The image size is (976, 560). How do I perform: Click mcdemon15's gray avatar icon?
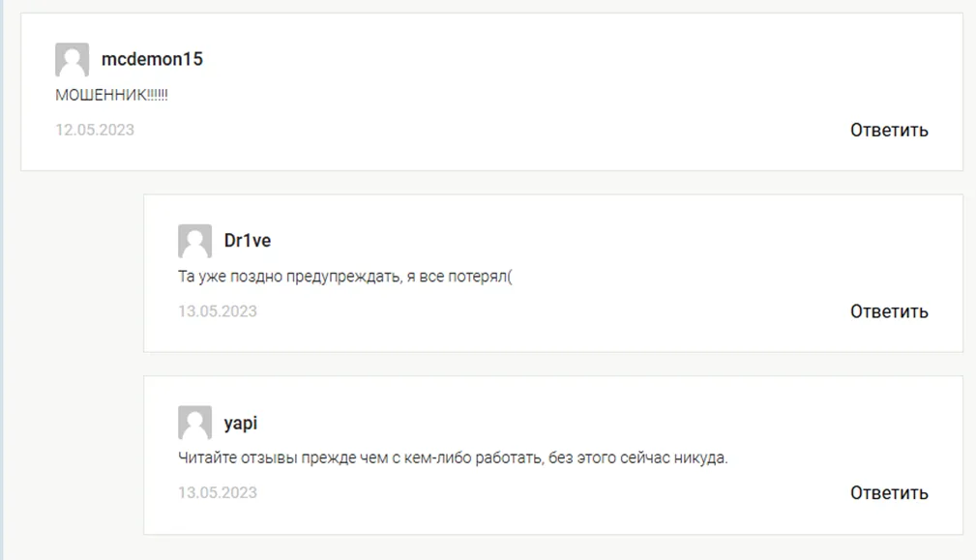point(73,59)
